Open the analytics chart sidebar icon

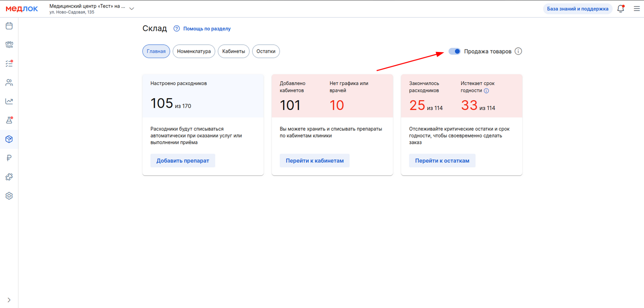click(9, 101)
